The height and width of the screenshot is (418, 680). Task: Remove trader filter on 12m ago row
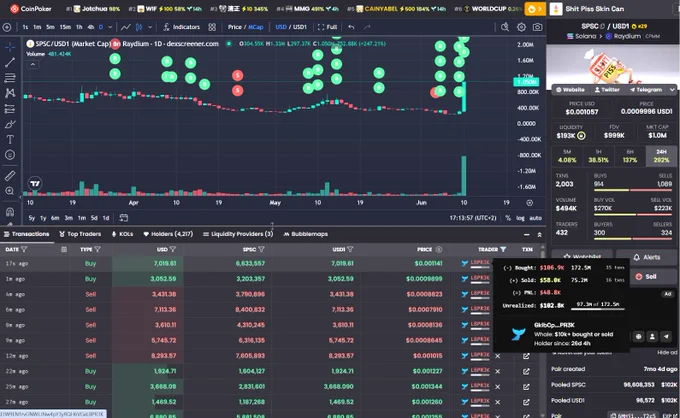tap(497, 356)
